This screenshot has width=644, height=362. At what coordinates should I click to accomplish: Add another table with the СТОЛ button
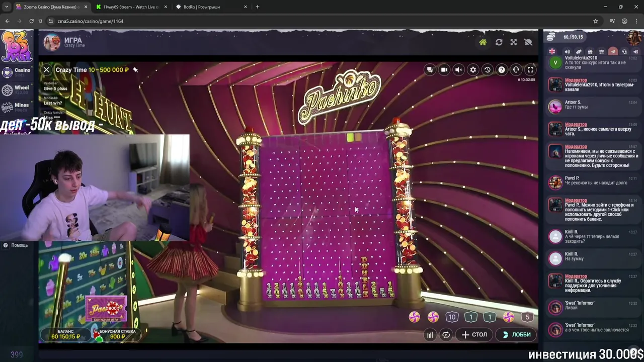tap(474, 335)
